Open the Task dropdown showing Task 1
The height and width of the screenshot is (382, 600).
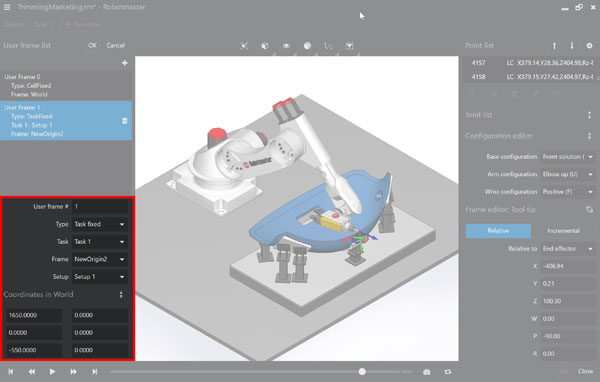click(x=100, y=242)
